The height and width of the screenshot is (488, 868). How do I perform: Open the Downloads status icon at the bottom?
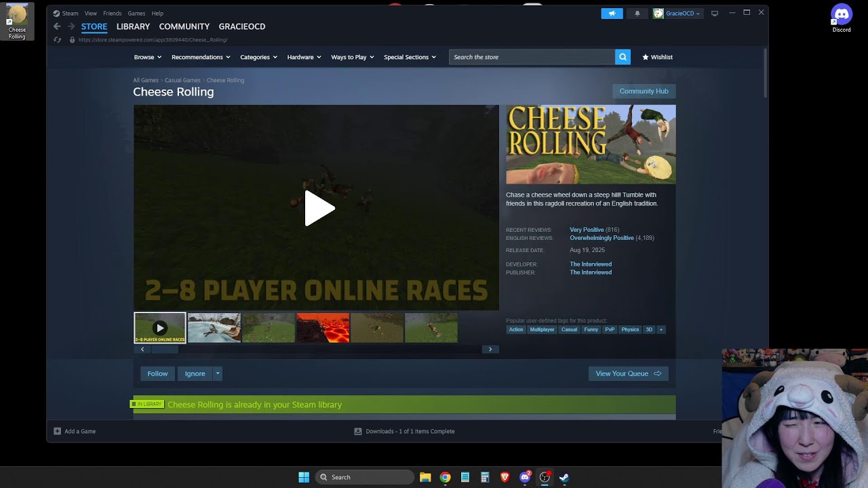(x=358, y=431)
